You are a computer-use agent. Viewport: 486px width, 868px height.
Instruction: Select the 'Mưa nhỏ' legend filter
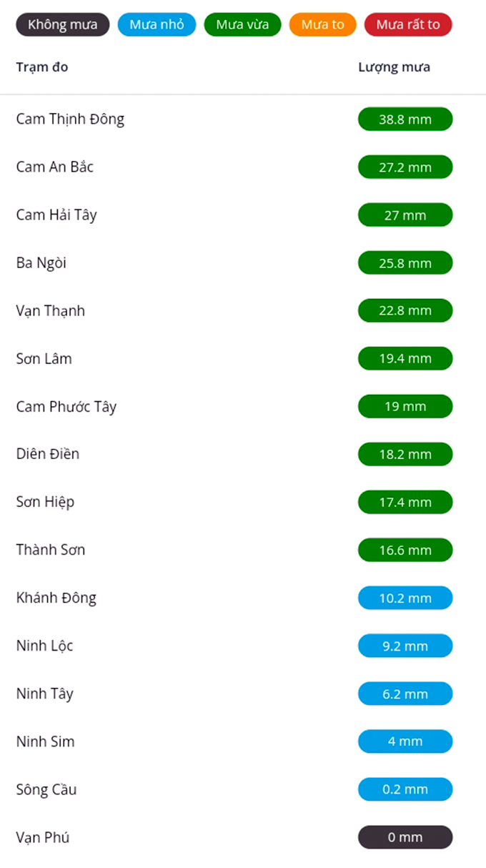(157, 24)
